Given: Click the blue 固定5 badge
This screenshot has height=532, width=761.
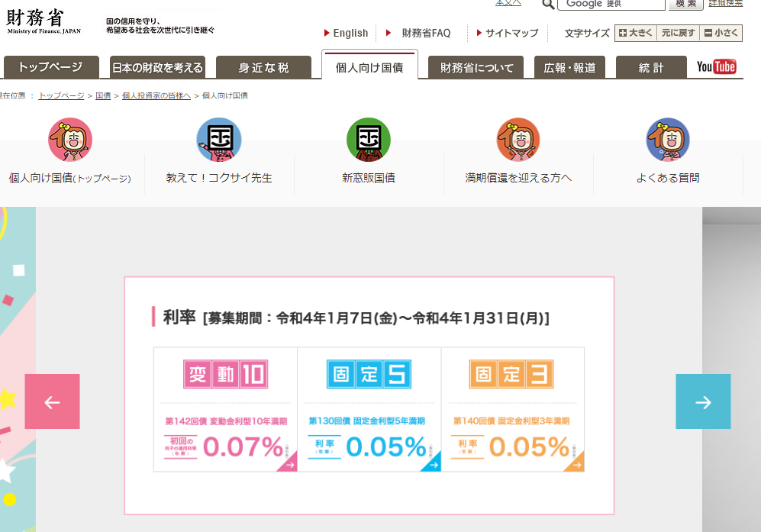Looking at the screenshot, I should click(x=369, y=374).
